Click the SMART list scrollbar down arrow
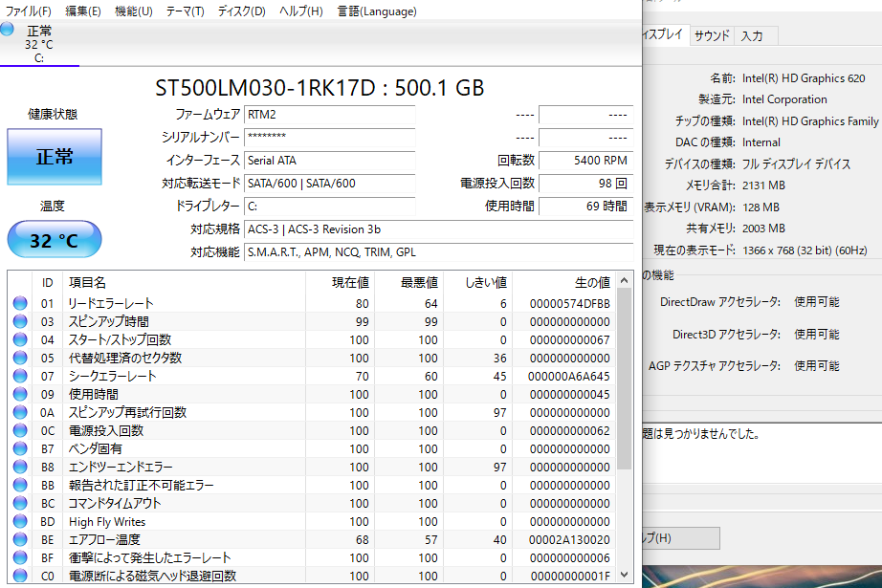This screenshot has height=588, width=882. [x=624, y=575]
